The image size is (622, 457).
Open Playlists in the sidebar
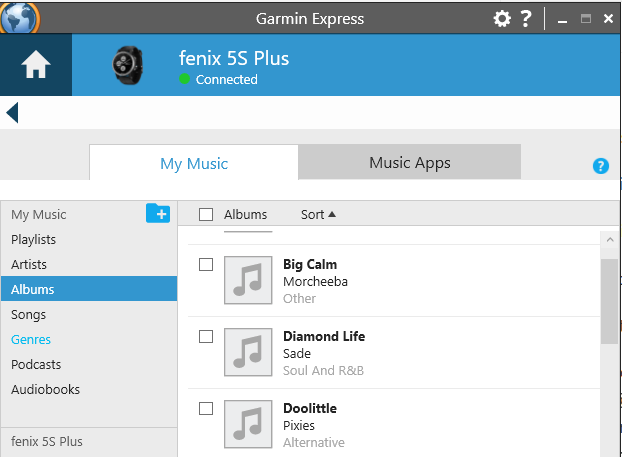[34, 240]
